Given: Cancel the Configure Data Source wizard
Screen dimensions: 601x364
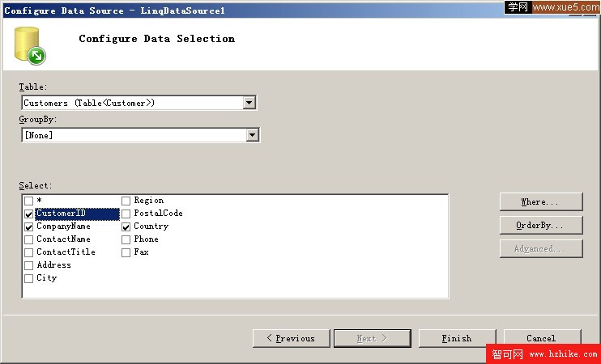Looking at the screenshot, I should pos(543,338).
